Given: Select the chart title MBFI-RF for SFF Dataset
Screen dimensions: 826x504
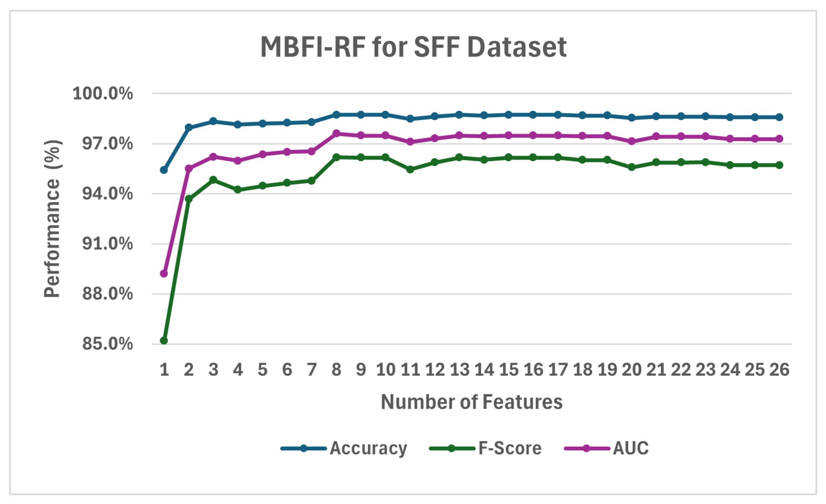Looking at the screenshot, I should pyautogui.click(x=413, y=47).
